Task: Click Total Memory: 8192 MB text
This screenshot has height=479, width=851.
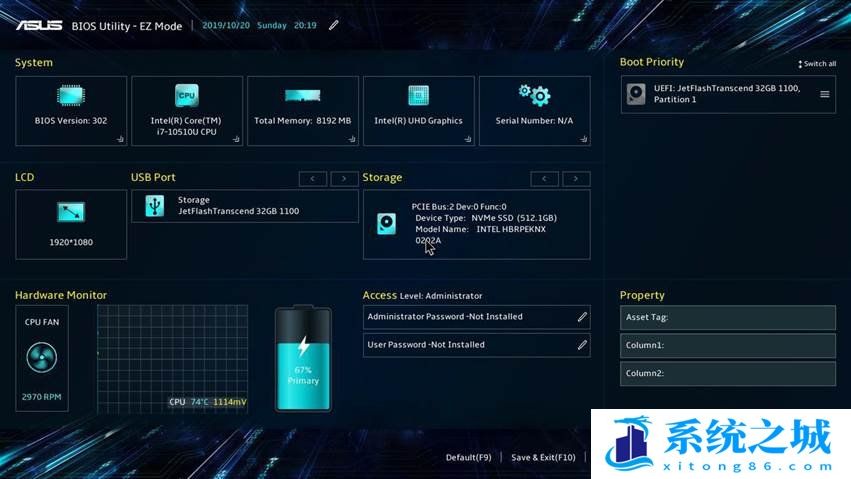Action: pos(302,121)
